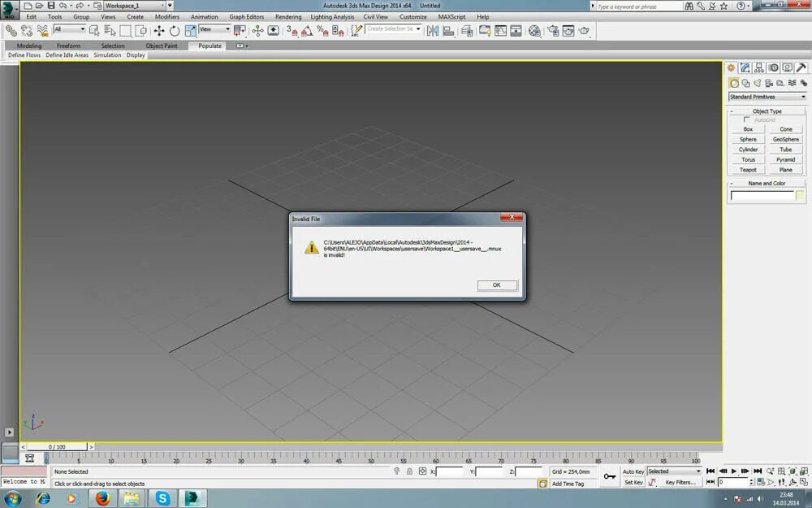The image size is (812, 508).
Task: Click the Open File folder icon
Action: 39,6
